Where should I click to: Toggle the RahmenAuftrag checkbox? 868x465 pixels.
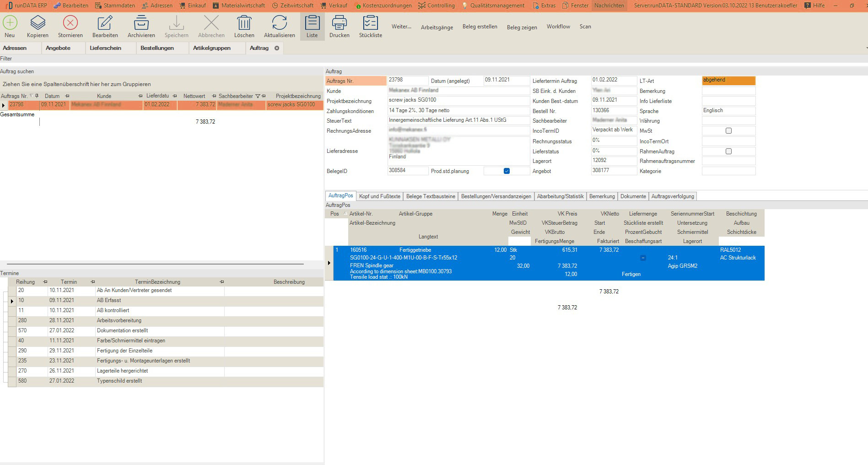(729, 151)
